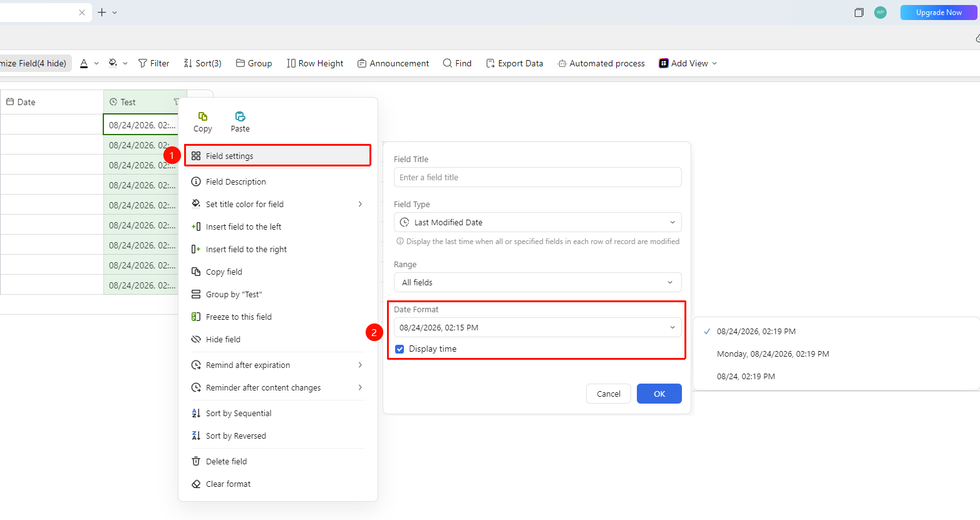Choose Insert field to the right
Image resolution: width=980 pixels, height=520 pixels.
278,249
